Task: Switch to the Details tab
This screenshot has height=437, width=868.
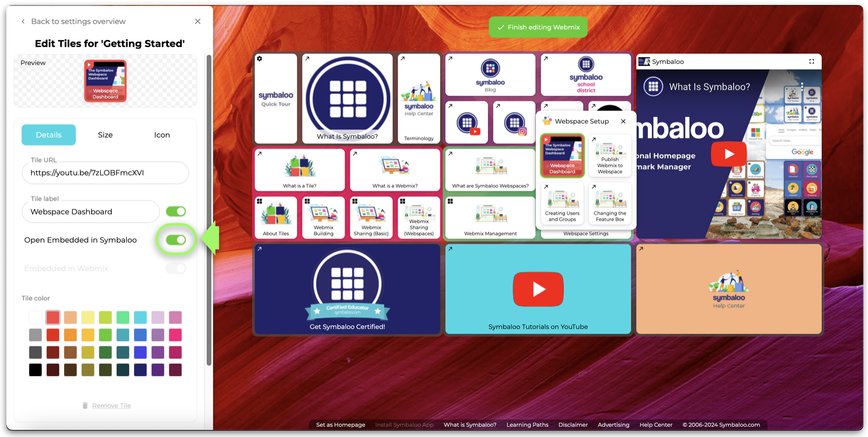Action: pos(49,135)
